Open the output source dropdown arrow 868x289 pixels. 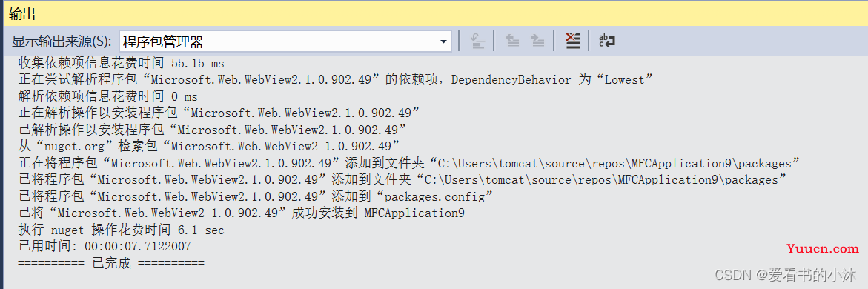pyautogui.click(x=443, y=41)
